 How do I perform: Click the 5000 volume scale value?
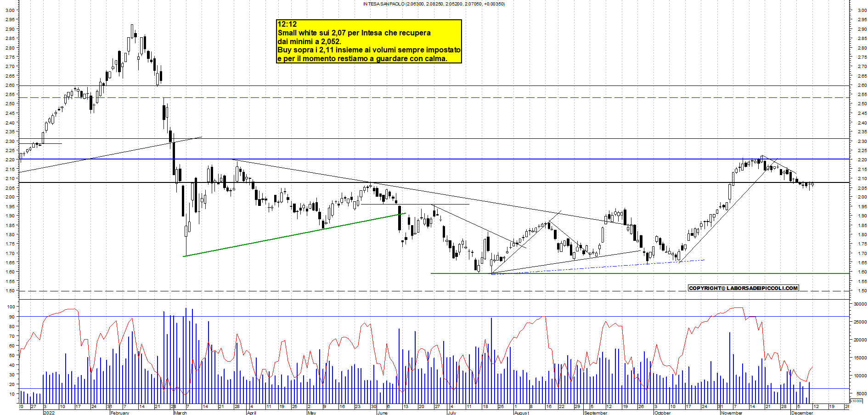[x=862, y=394]
